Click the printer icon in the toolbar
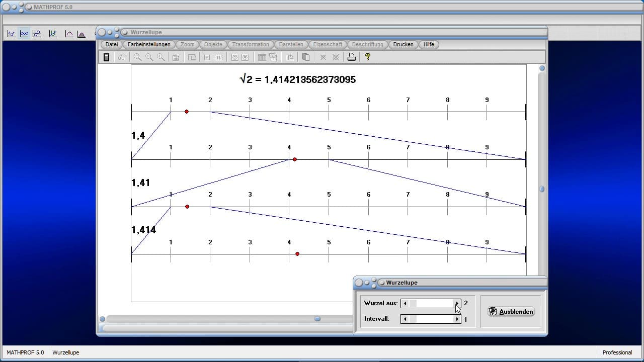 352,57
